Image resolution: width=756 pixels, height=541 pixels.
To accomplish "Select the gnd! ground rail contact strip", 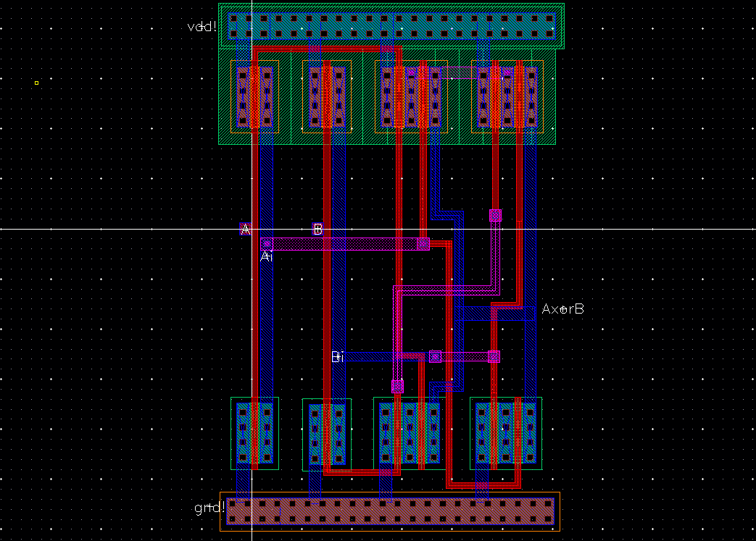I will coord(390,511).
